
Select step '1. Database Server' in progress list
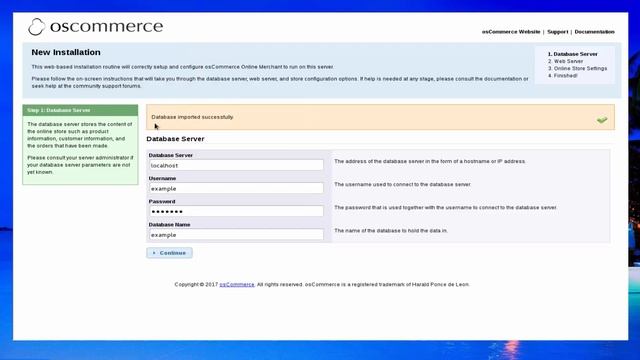coord(573,54)
